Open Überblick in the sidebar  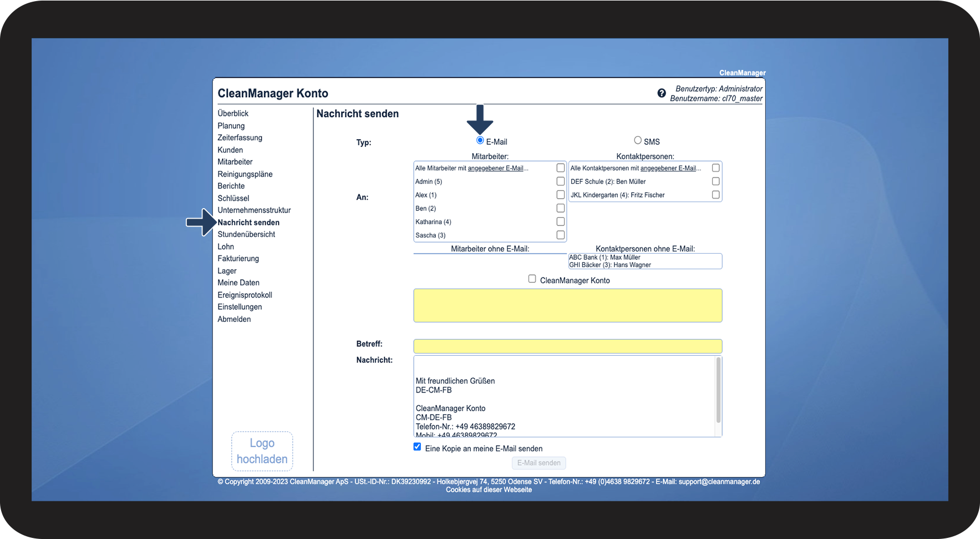pos(233,113)
